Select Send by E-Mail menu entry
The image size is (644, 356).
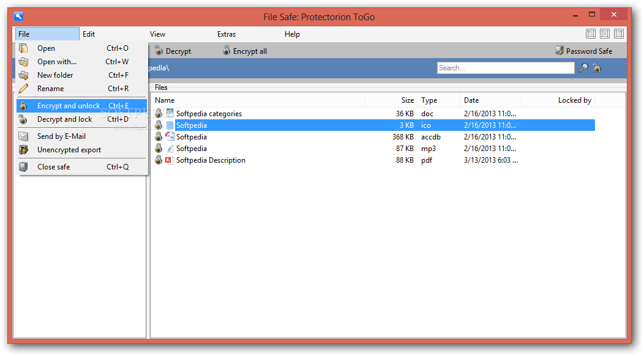81,136
